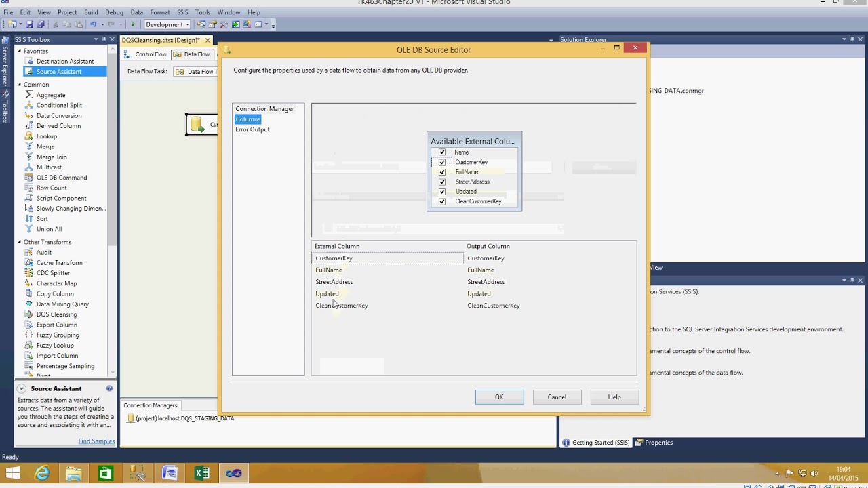
Task: Choose the Character Map transform
Action: 56,283
